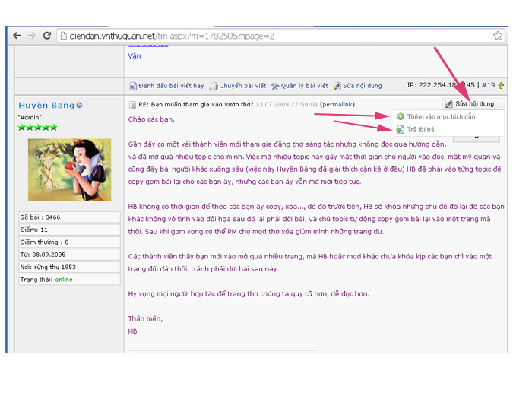Click the Đánh dấu bài viết hay icon
This screenshot has height=399, width=532.
pyautogui.click(x=133, y=86)
